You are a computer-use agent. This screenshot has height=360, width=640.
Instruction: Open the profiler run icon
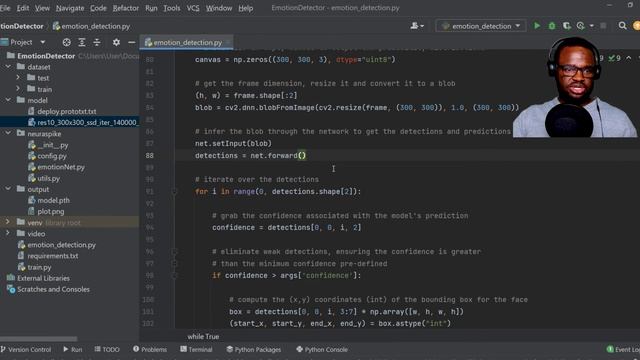[580, 26]
